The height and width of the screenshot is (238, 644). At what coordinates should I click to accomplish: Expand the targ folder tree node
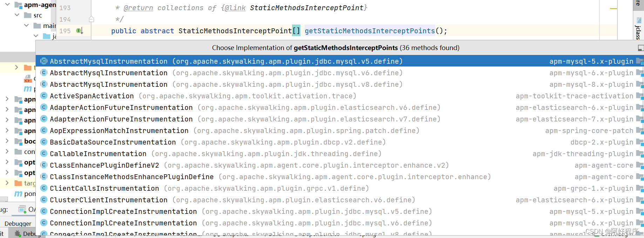(7, 183)
